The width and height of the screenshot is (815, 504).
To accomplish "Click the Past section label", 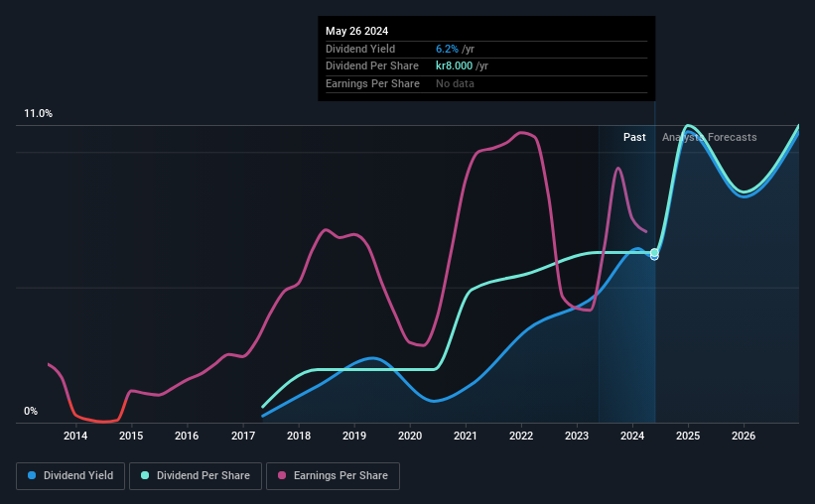I will pyautogui.click(x=634, y=137).
